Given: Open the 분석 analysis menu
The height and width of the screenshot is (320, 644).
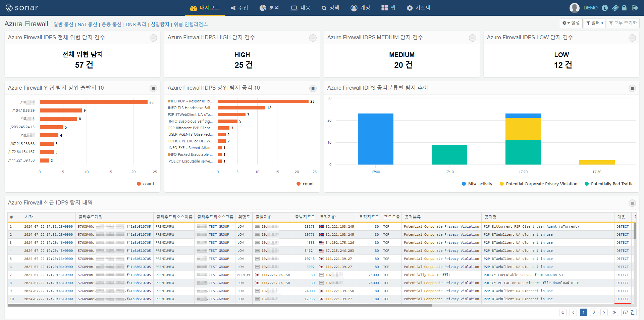Looking at the screenshot, I should pos(269,8).
